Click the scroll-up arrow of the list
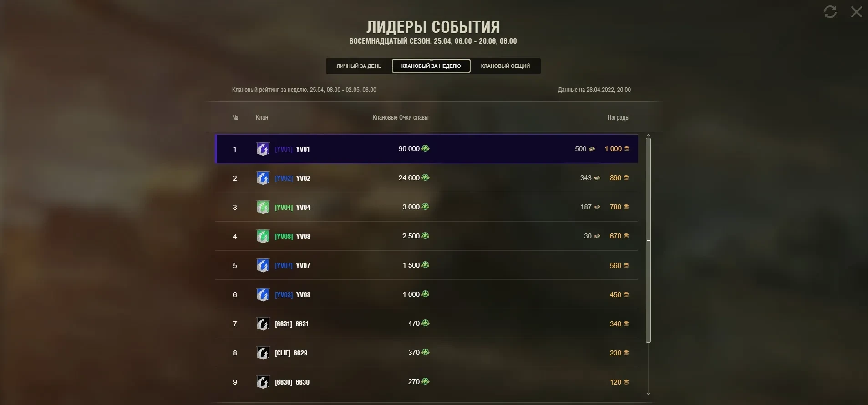This screenshot has height=405, width=868. pos(648,135)
